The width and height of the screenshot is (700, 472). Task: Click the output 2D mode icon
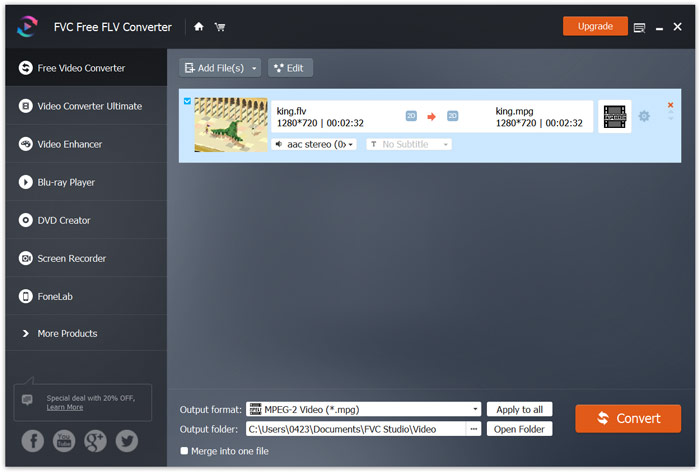(452, 116)
